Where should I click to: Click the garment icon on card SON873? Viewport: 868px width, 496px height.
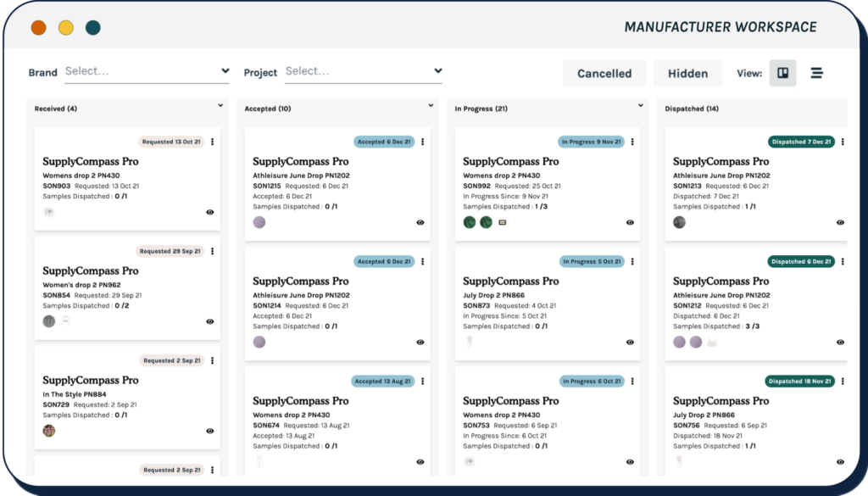[470, 342]
